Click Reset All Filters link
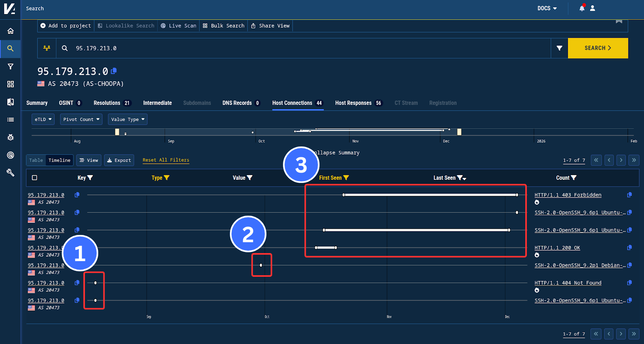Viewport: 644px width, 344px height. (x=166, y=160)
